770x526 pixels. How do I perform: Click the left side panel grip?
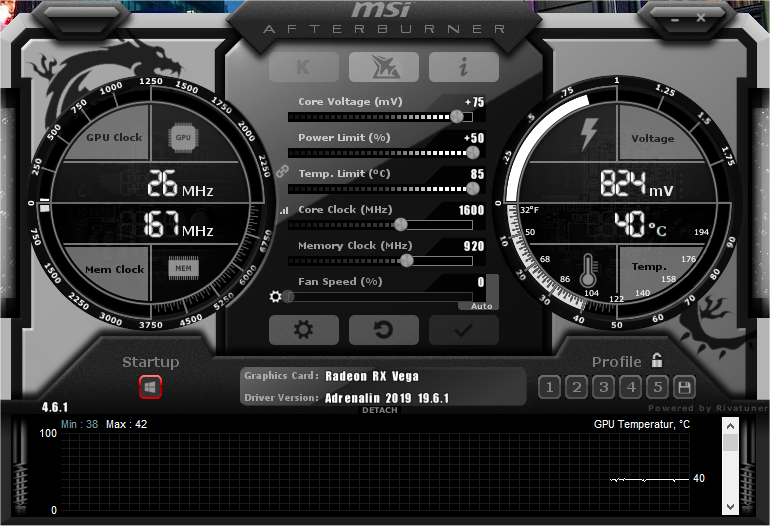[x=8, y=201]
